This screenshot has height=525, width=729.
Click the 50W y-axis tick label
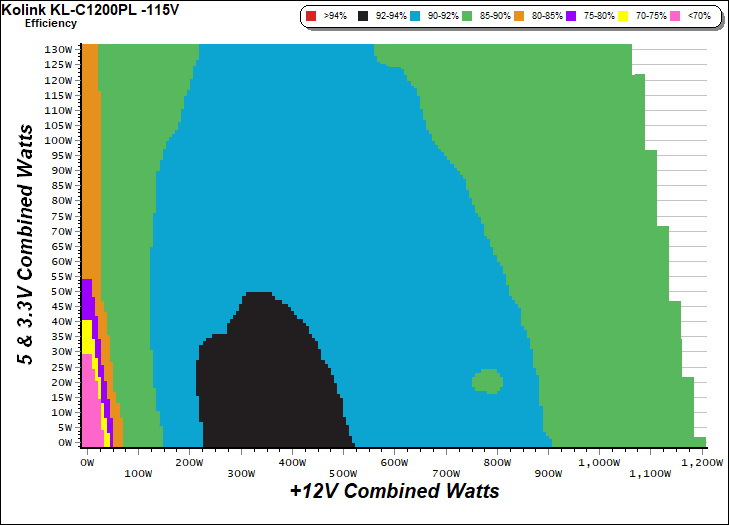pos(63,291)
